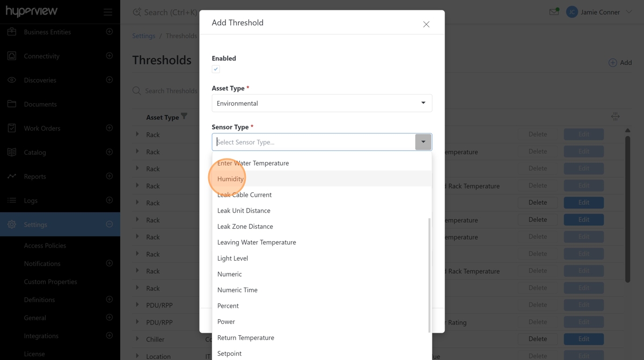Choose Light Level sensor type option
Viewport: 644px width, 360px height.
pos(233,258)
